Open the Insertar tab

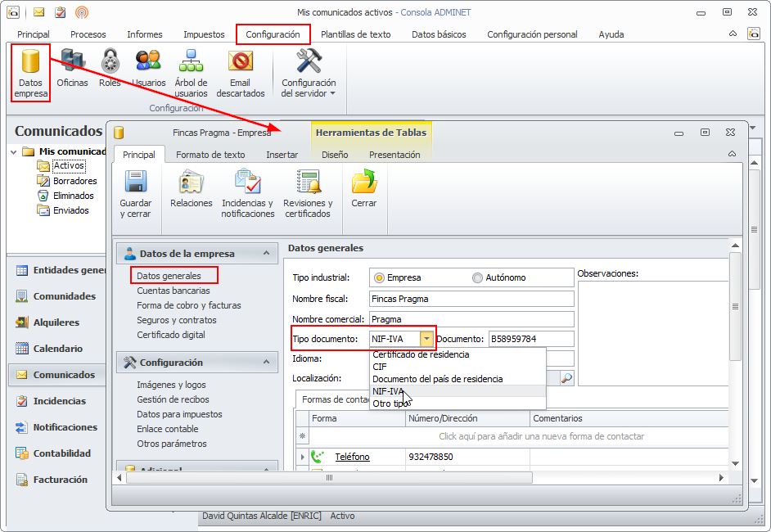[x=282, y=155]
